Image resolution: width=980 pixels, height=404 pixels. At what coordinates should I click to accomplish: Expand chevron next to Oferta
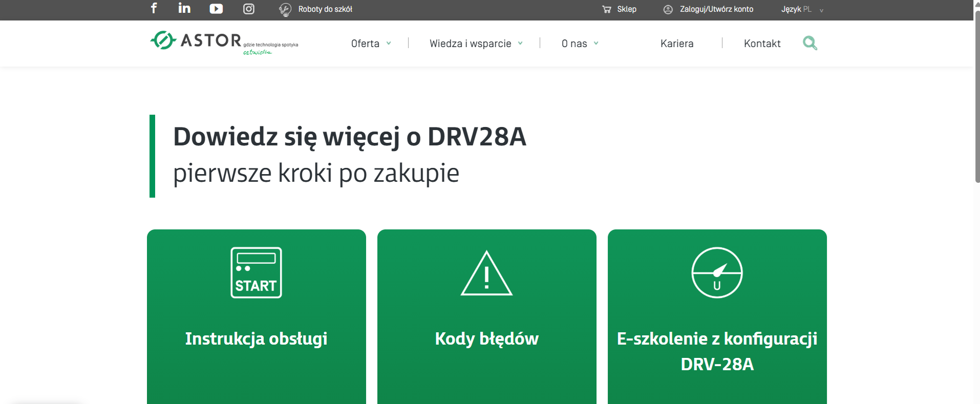coord(389,44)
